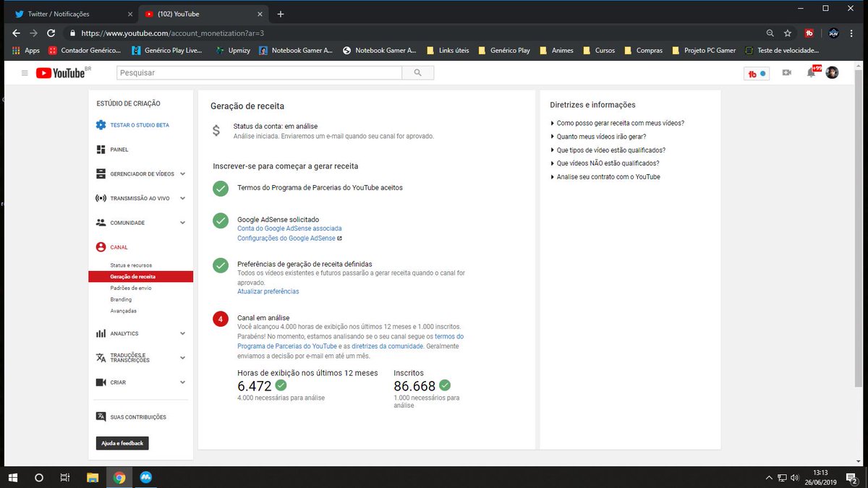Viewport: 868px width, 488px height.
Task: Open the account avatar menu
Action: 832,73
